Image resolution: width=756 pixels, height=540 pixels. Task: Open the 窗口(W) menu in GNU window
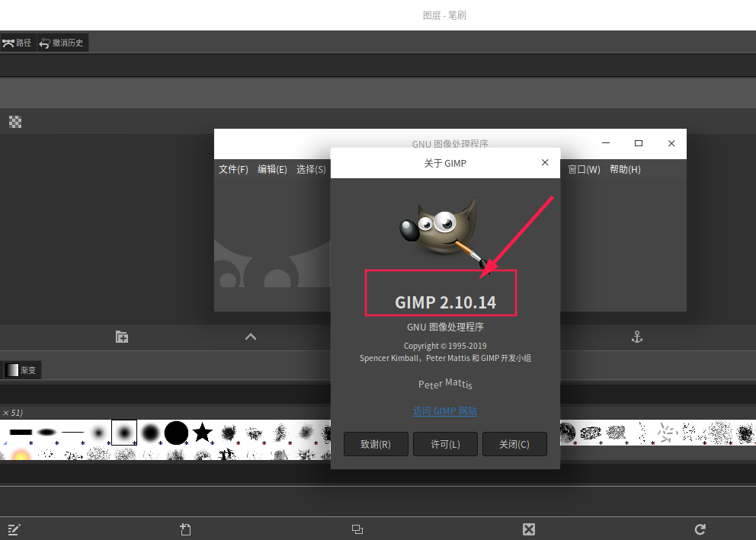584,170
